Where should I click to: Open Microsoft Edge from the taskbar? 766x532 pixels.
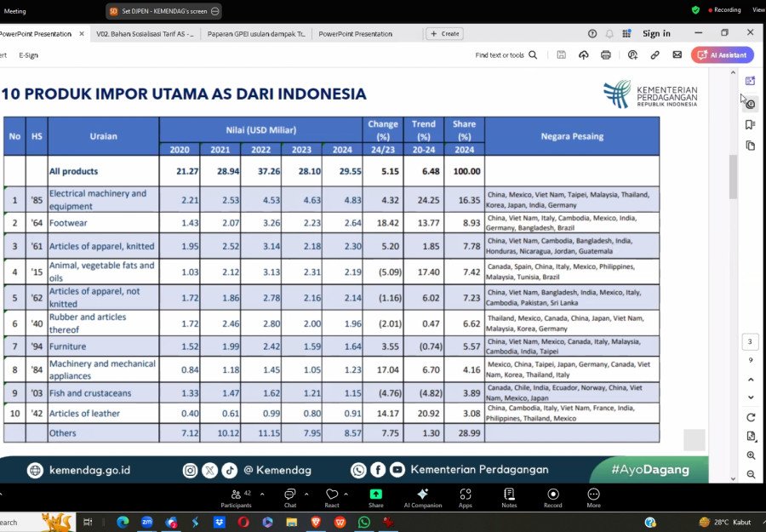pos(123,523)
